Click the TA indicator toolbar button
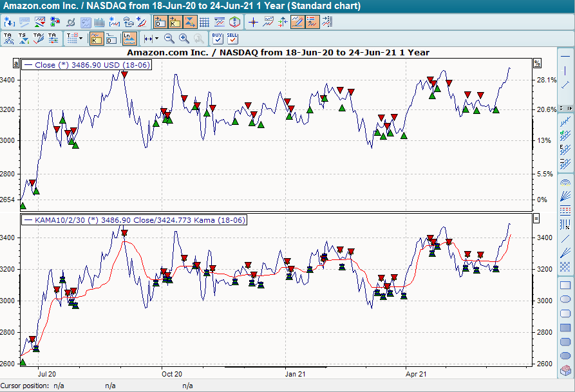 [8, 37]
